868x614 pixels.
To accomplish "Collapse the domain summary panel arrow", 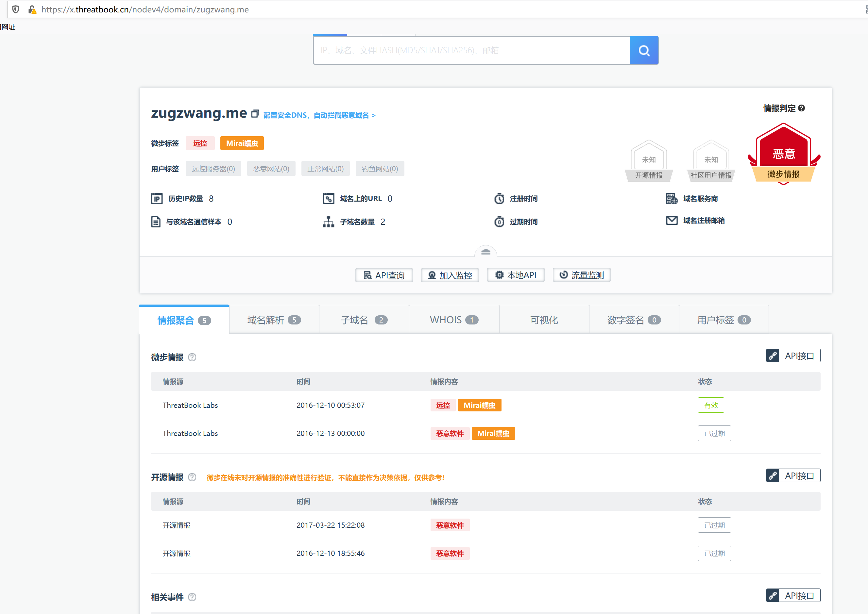I will [485, 251].
